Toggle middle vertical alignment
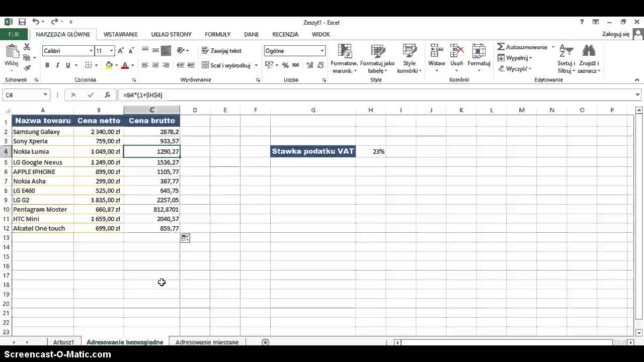Viewport: 644px width, 362px height. pyautogui.click(x=155, y=50)
